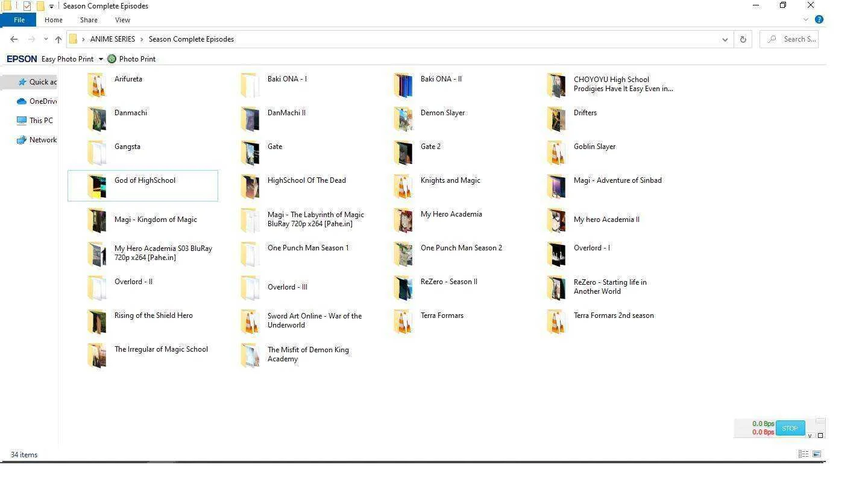This screenshot has width=868, height=488.
Task: Open the File menu
Action: [19, 20]
